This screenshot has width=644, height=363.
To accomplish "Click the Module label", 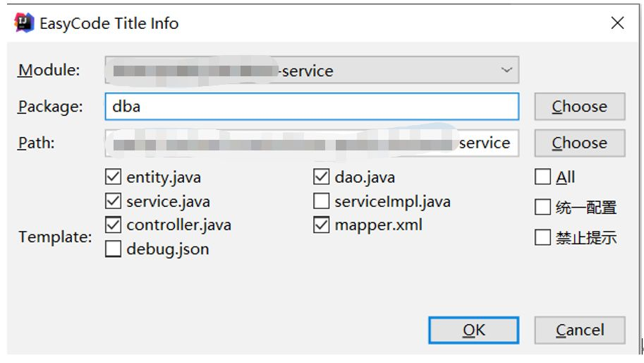I will [x=49, y=70].
